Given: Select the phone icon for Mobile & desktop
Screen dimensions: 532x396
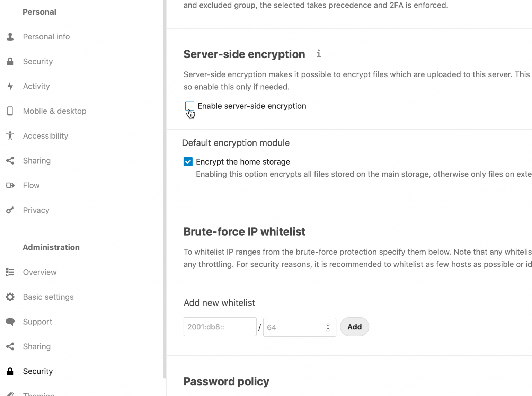Looking at the screenshot, I should (x=10, y=111).
